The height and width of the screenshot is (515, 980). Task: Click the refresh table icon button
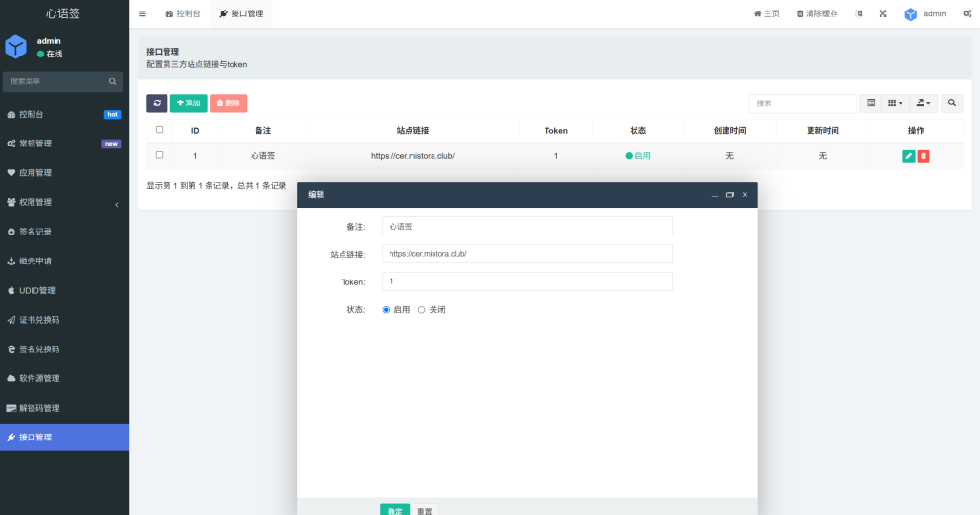(x=157, y=102)
